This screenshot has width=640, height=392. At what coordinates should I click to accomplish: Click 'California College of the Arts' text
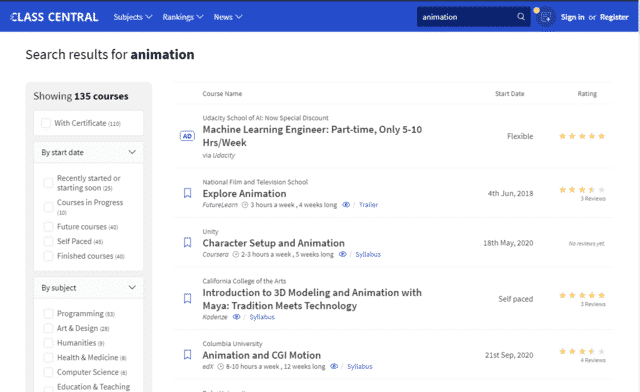tap(244, 281)
